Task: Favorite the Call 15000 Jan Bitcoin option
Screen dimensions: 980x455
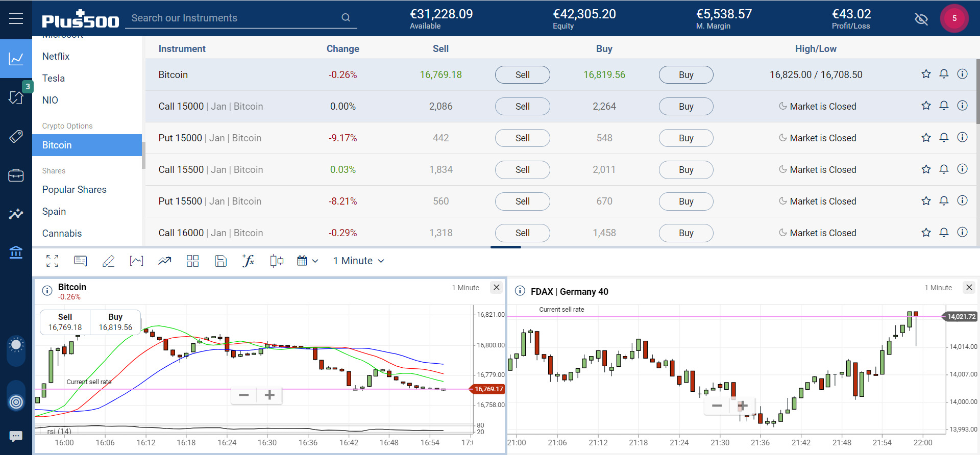Action: coord(926,106)
